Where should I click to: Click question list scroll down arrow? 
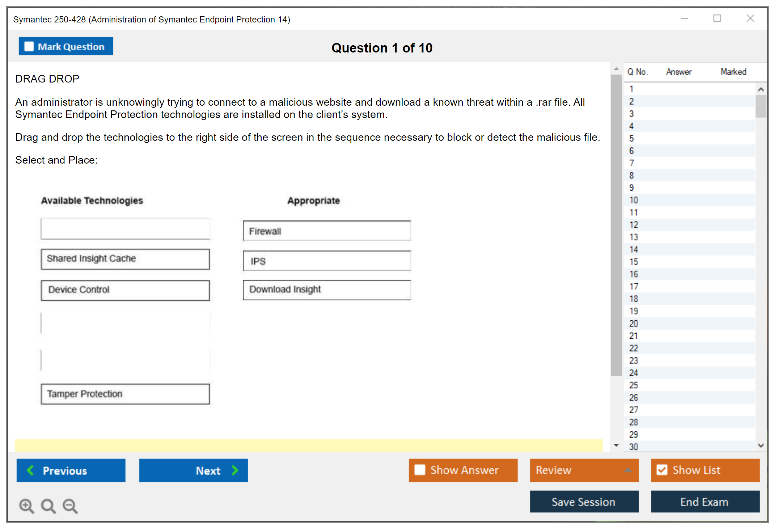point(761,446)
